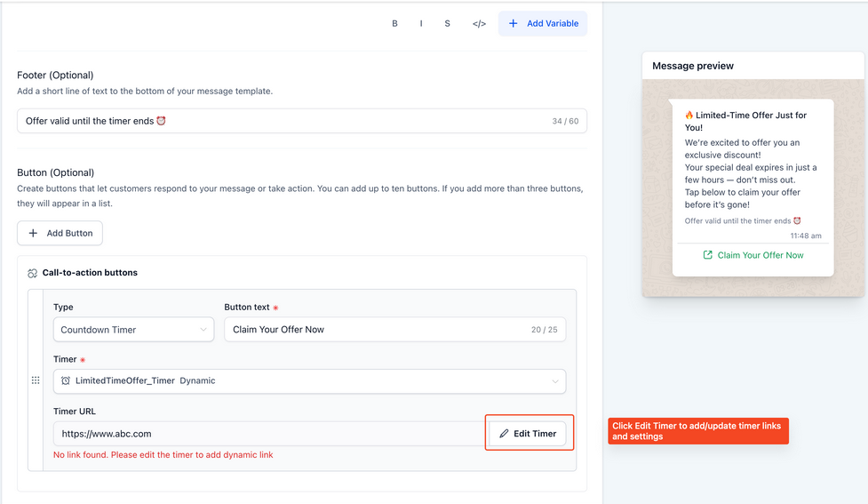The height and width of the screenshot is (504, 868).
Task: Apply strikethrough with the S icon
Action: (447, 24)
